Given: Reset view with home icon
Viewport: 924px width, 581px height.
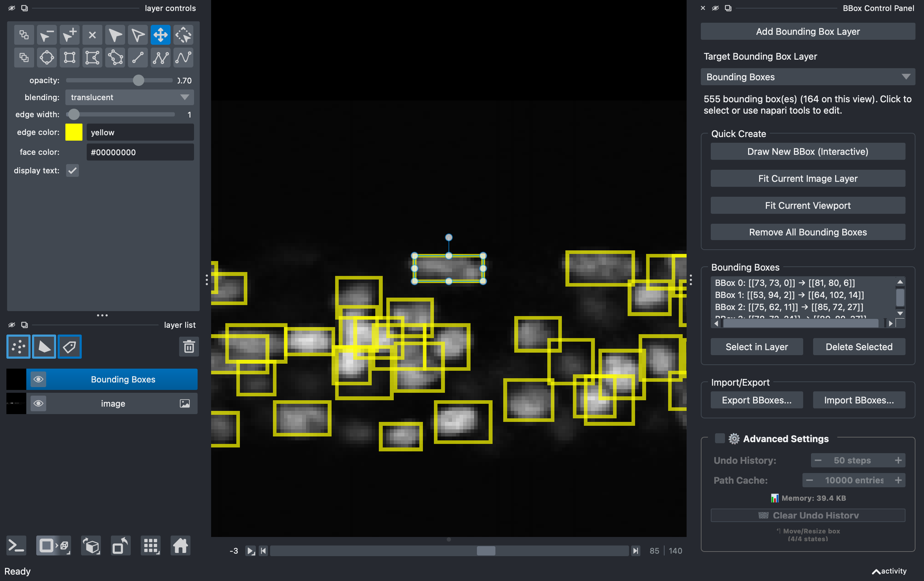Looking at the screenshot, I should [x=180, y=545].
